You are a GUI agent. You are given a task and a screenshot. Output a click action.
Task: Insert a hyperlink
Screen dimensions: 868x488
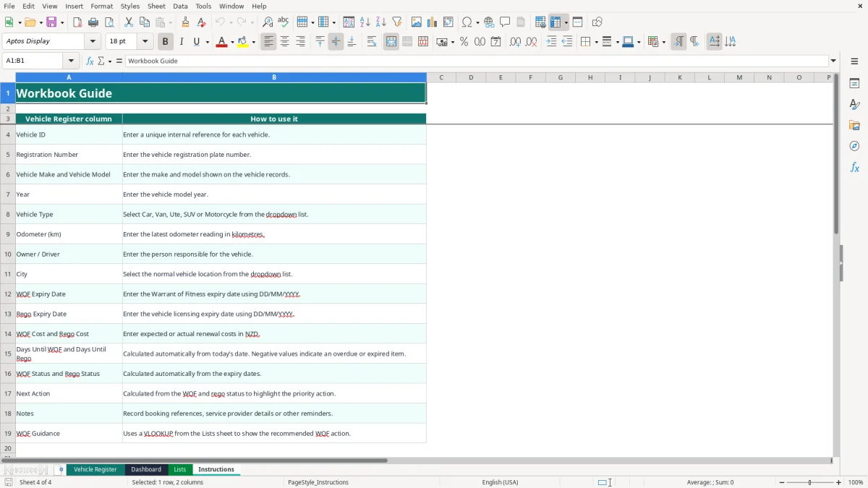(489, 22)
